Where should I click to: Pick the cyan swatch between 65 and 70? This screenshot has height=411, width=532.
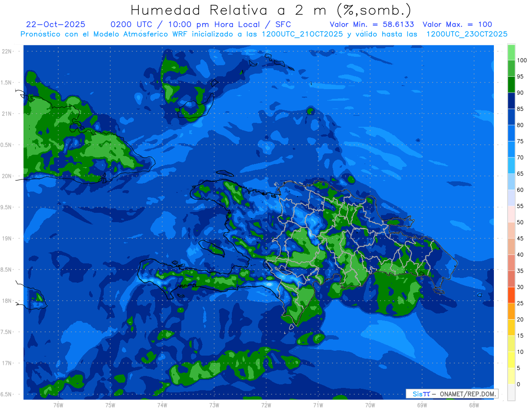tap(511, 165)
